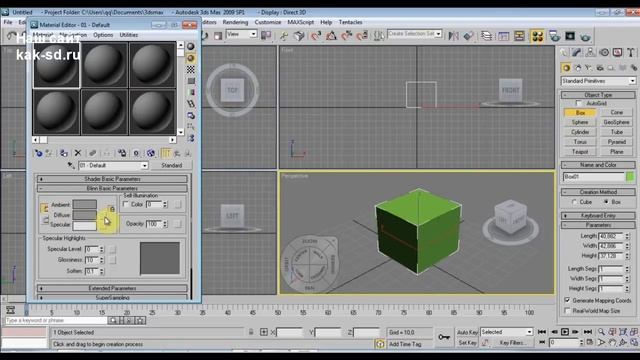The image size is (640, 360).
Task: Select the Box creation method radio
Action: [606, 202]
